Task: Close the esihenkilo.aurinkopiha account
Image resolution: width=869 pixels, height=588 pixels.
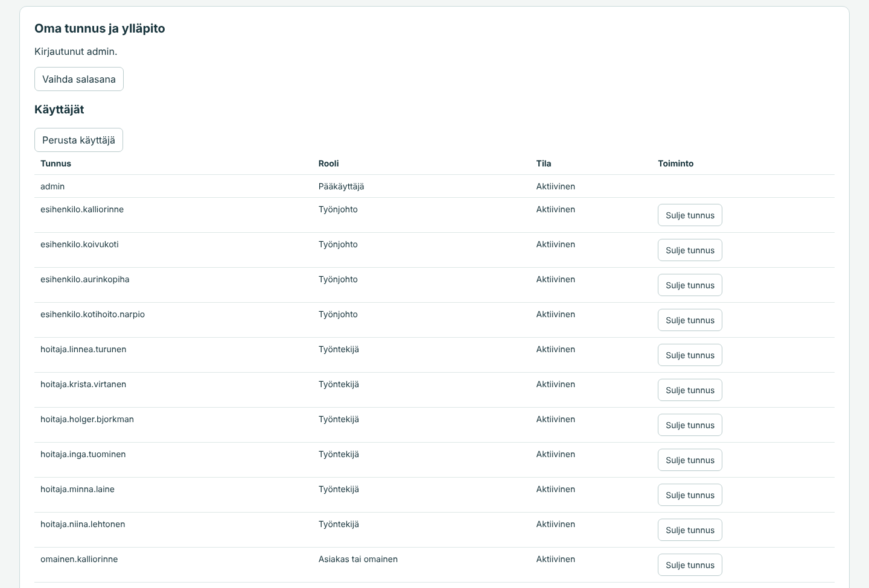Action: 690,285
